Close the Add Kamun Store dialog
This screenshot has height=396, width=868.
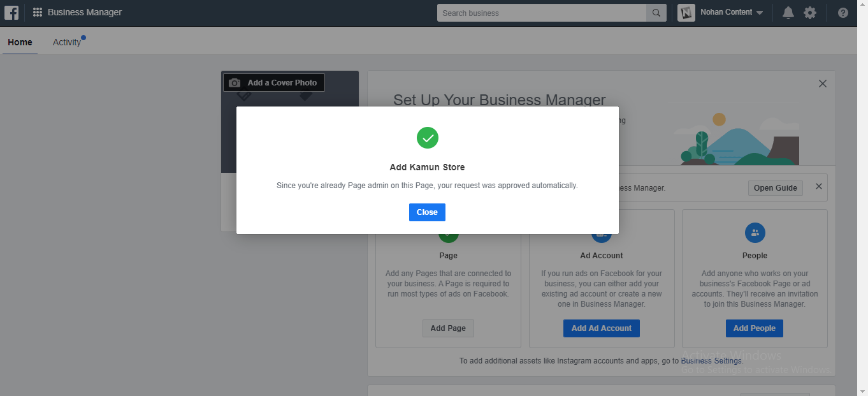[x=427, y=212]
